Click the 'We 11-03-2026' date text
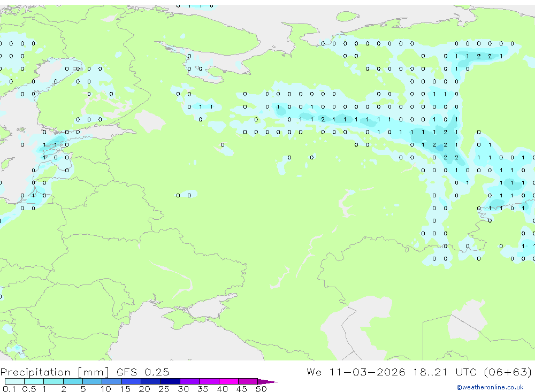 tap(356, 372)
